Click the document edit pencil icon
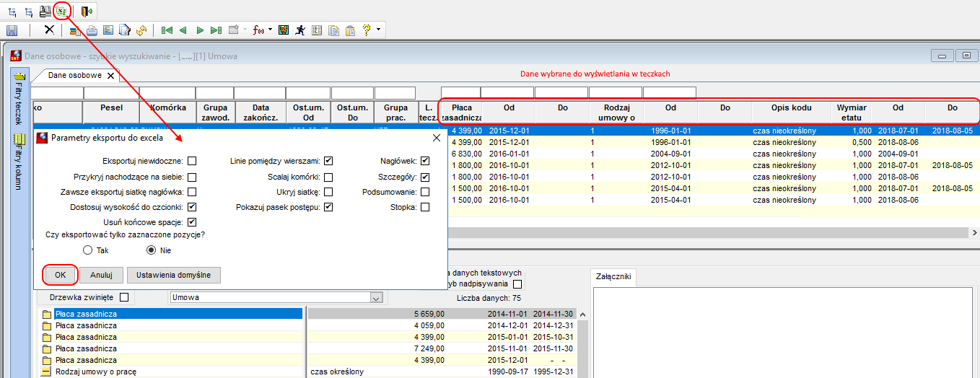This screenshot has height=378, width=980. (124, 30)
